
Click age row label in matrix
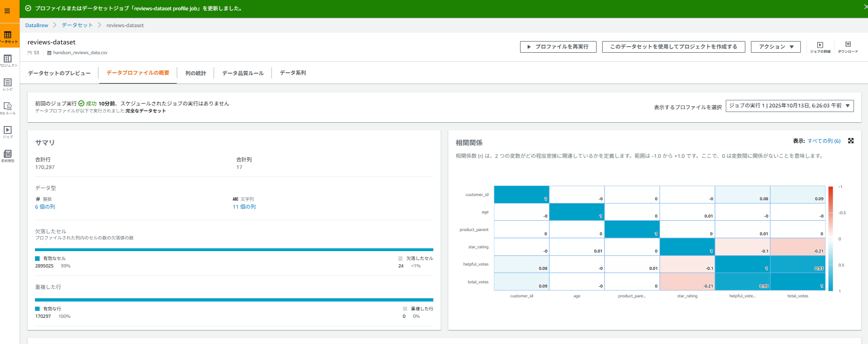[485, 212]
